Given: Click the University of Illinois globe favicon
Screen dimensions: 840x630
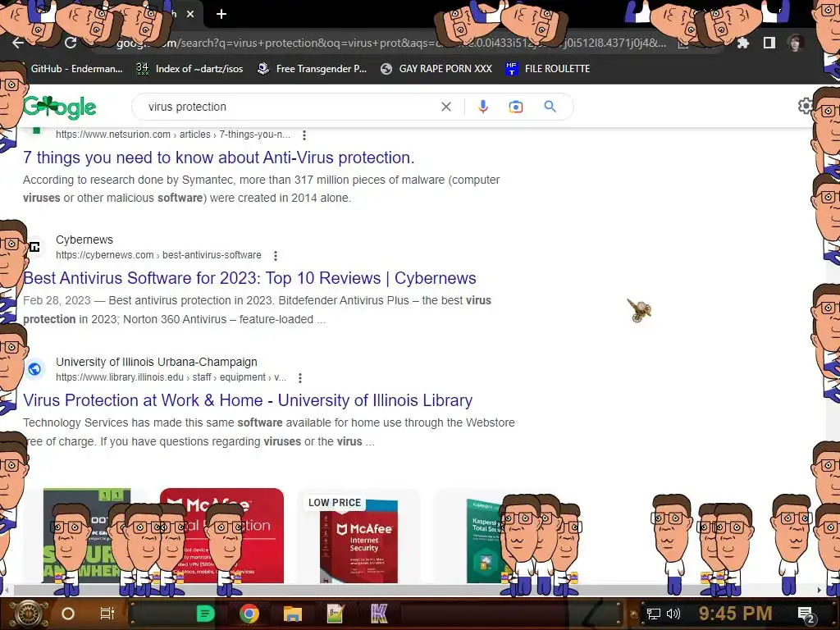Looking at the screenshot, I should pos(34,369).
